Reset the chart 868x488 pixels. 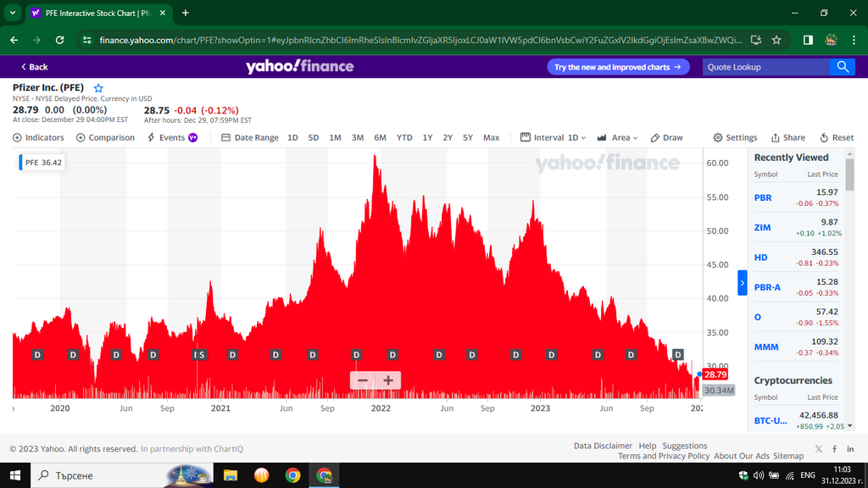click(837, 137)
